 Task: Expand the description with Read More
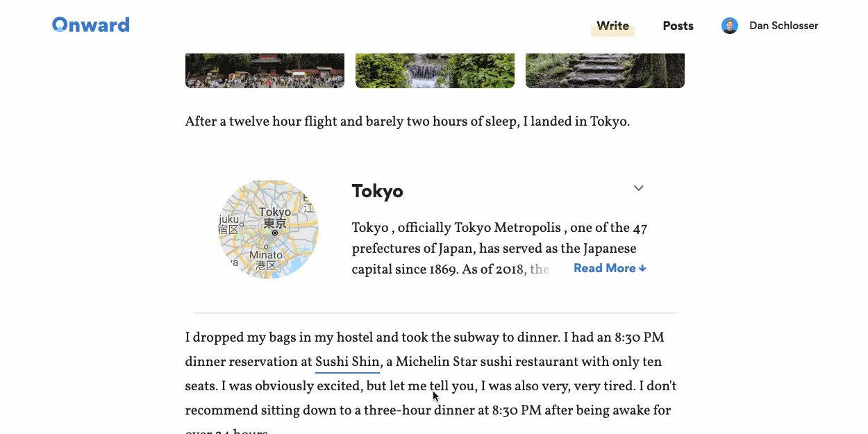[604, 268]
